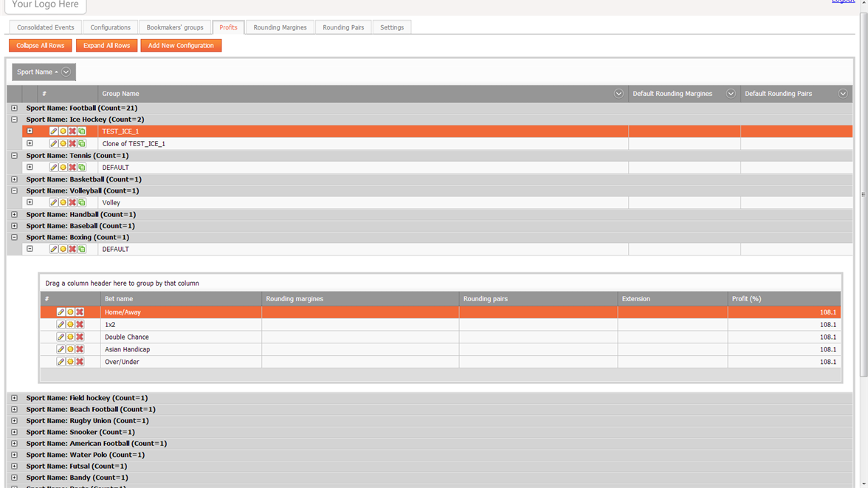Click the pencil edit icon for TEST_ICE_1
The image size is (868, 488).
(x=53, y=131)
